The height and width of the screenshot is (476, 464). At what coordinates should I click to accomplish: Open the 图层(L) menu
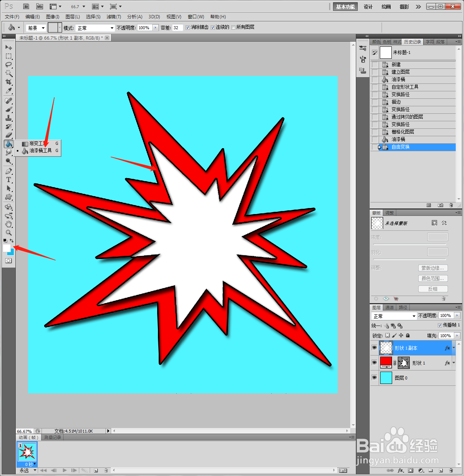[73, 17]
